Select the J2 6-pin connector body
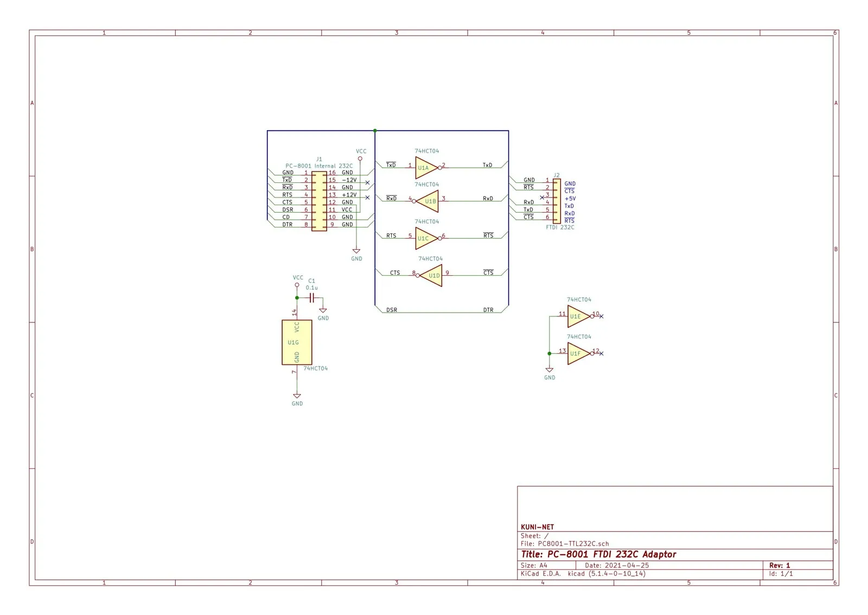Image resolution: width=868 pixels, height=615 pixels. coord(557,201)
